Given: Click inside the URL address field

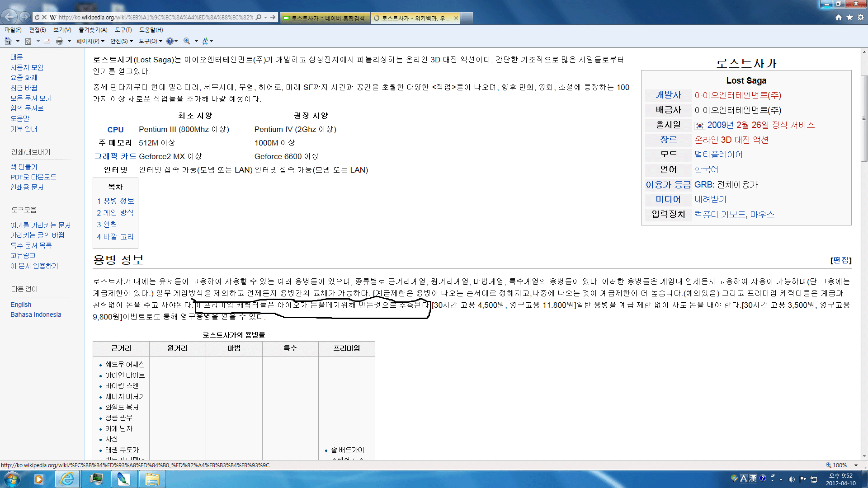Looking at the screenshot, I should 156,17.
